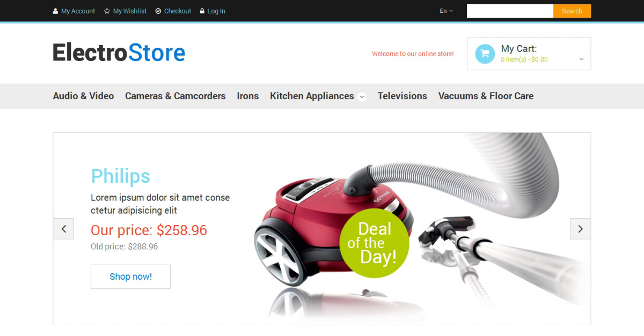The height and width of the screenshot is (336, 644).
Task: Click the lock icon next to Log In
Action: [202, 11]
